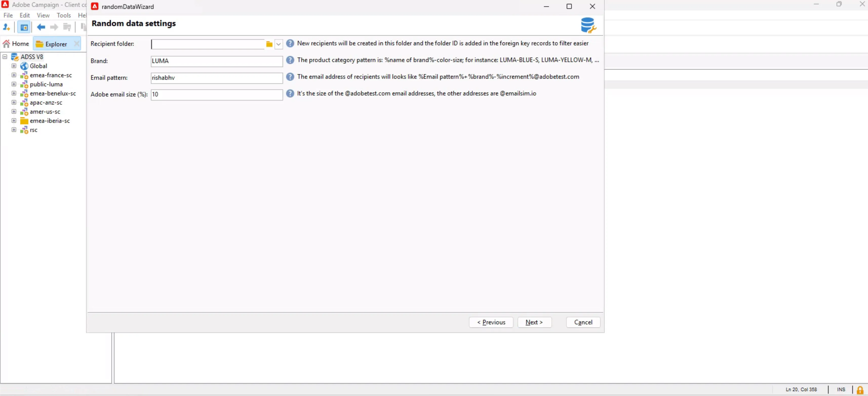Click the Adobe Campaign app icon in title bar
Screen dimensions: 868x396
point(5,4)
